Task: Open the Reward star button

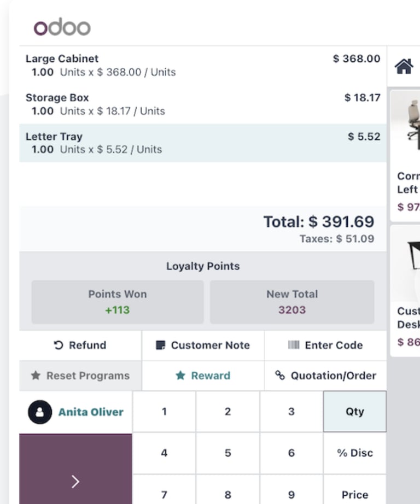Action: 203,376
